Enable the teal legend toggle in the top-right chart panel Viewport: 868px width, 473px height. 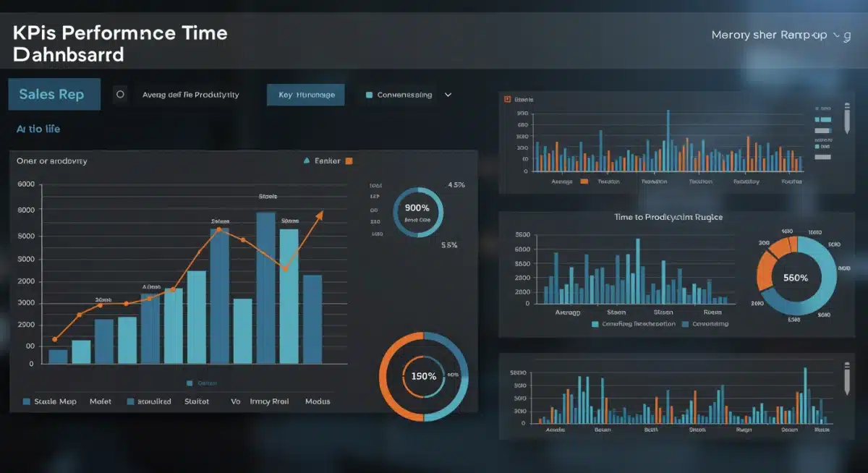[x=817, y=147]
